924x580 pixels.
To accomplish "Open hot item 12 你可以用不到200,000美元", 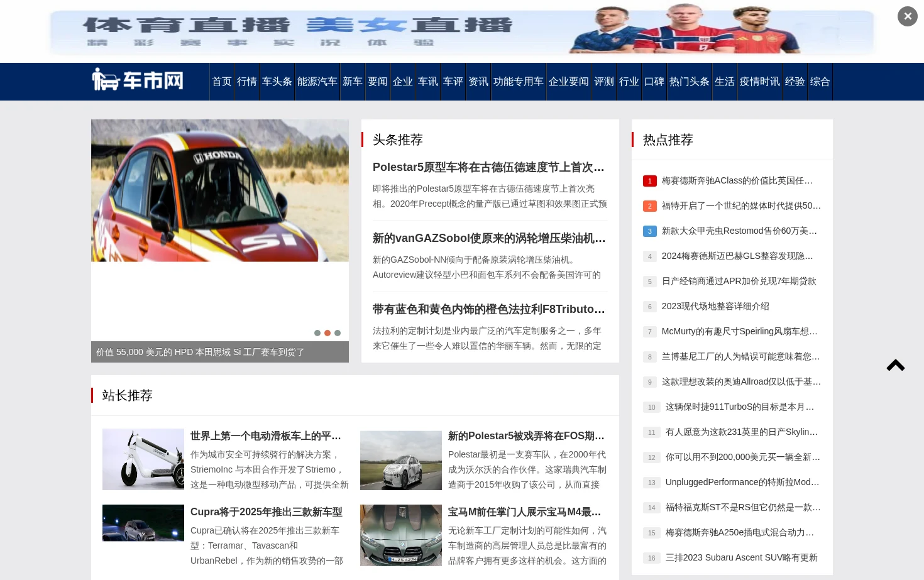I will pos(743,457).
